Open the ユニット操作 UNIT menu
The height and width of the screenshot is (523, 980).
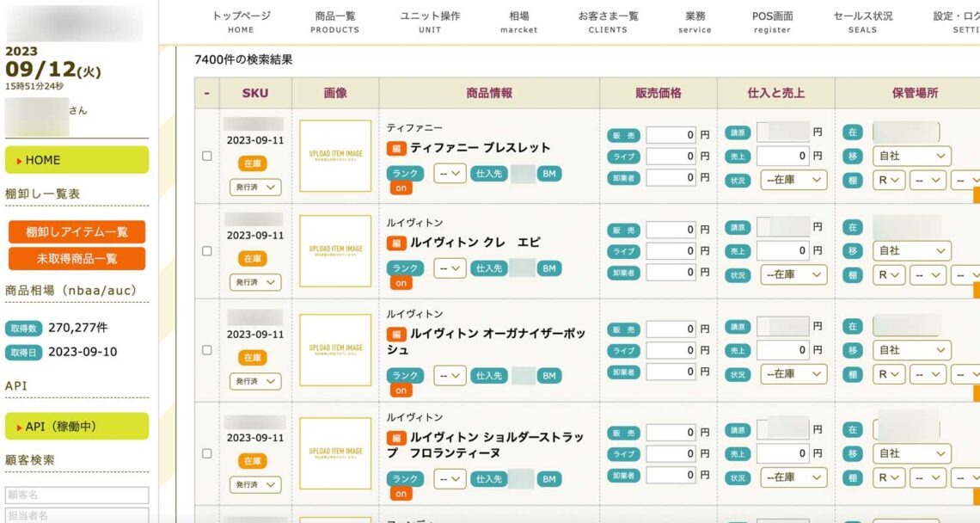430,22
